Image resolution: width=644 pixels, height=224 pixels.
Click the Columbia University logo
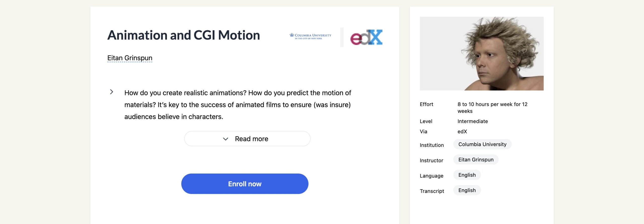point(310,36)
